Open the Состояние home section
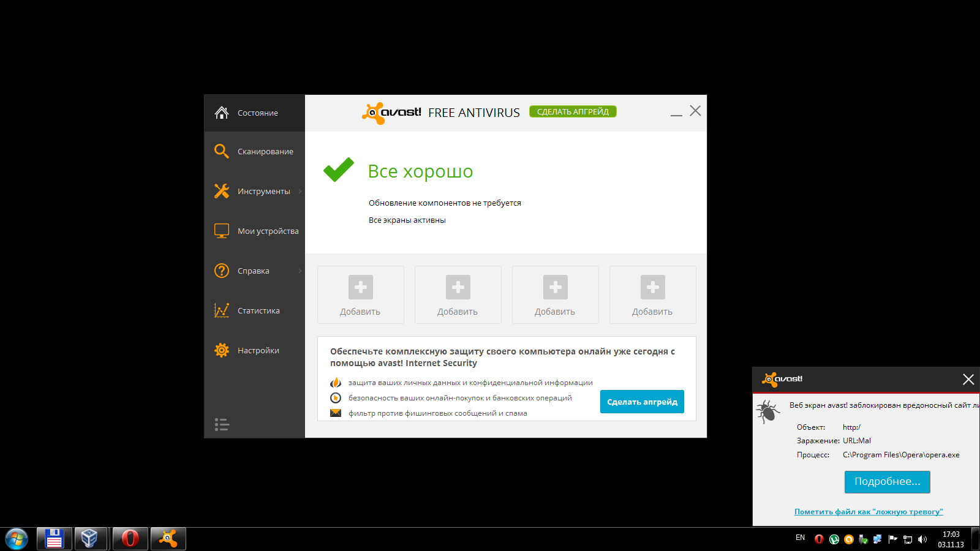Viewport: 980px width, 551px height. point(254,113)
